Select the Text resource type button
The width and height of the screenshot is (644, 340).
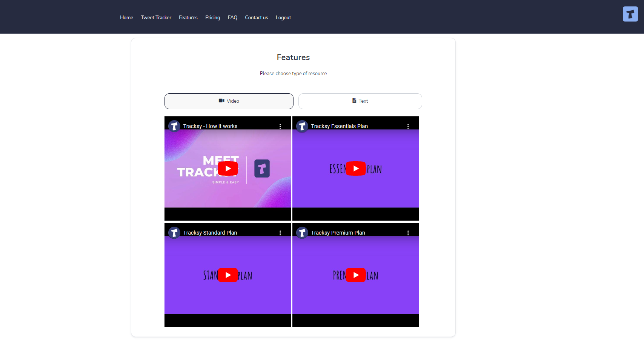tap(360, 101)
